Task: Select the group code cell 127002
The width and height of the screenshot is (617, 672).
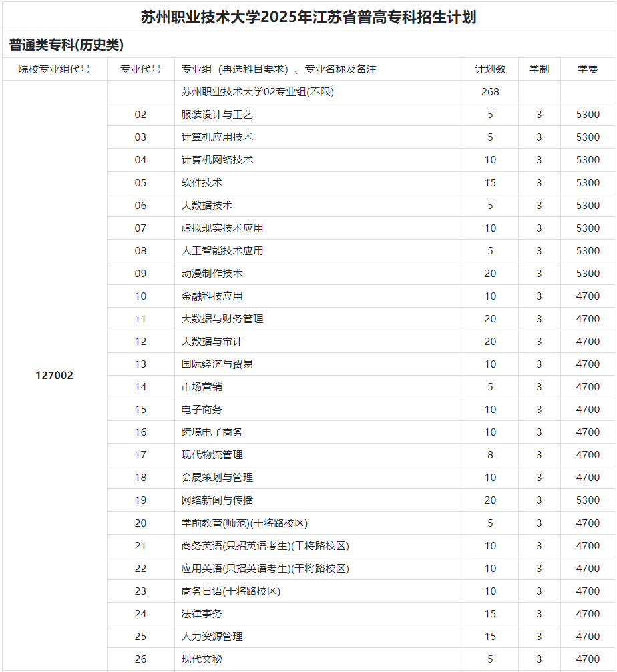Action: (x=54, y=376)
